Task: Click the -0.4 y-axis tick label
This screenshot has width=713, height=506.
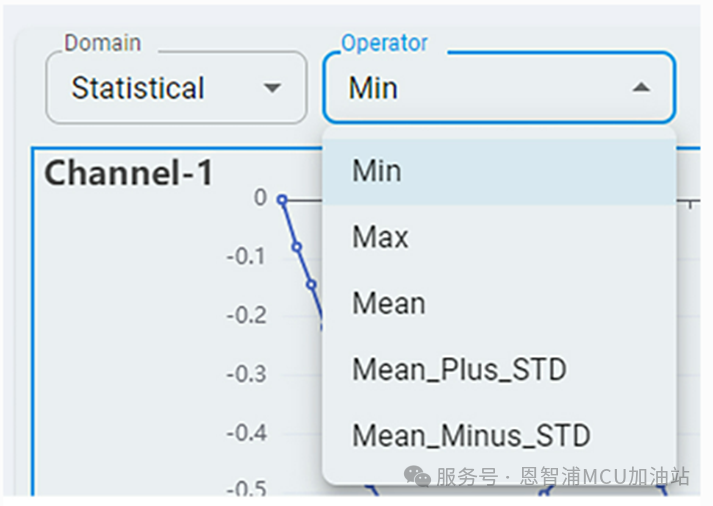Action: (x=247, y=433)
